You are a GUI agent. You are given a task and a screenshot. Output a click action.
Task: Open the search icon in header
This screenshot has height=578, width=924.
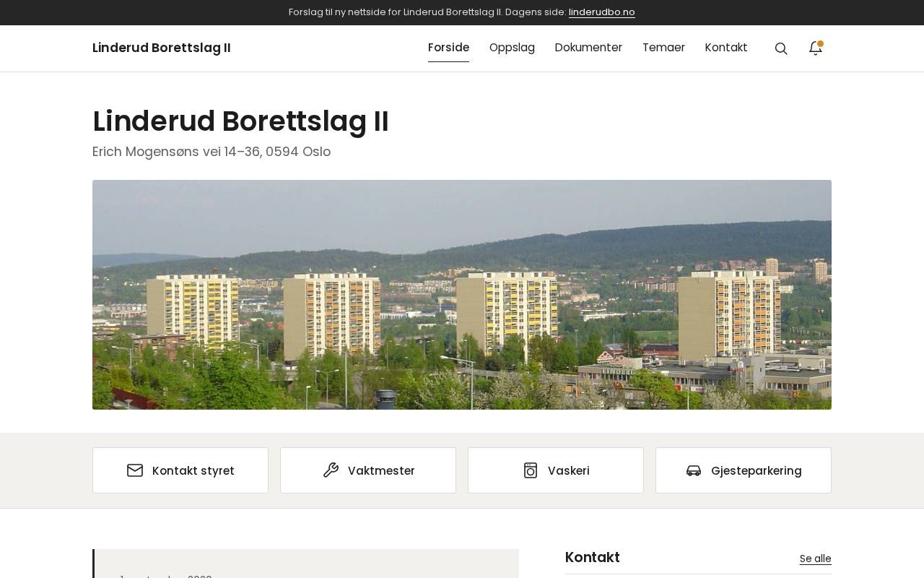pyautogui.click(x=781, y=48)
